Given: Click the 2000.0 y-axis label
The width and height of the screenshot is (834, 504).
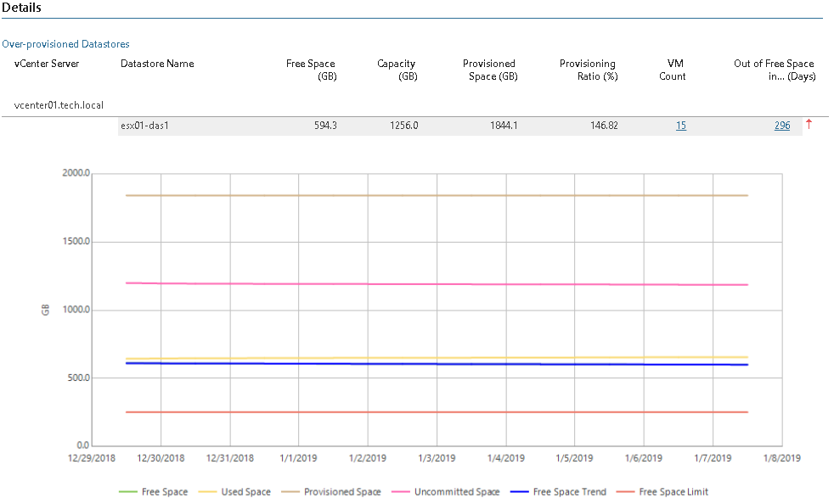Looking at the screenshot, I should (x=76, y=173).
